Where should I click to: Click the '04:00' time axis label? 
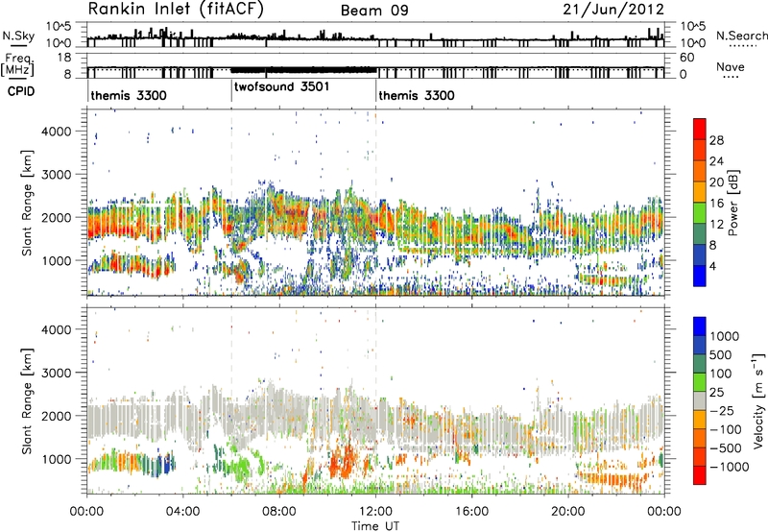coord(182,512)
